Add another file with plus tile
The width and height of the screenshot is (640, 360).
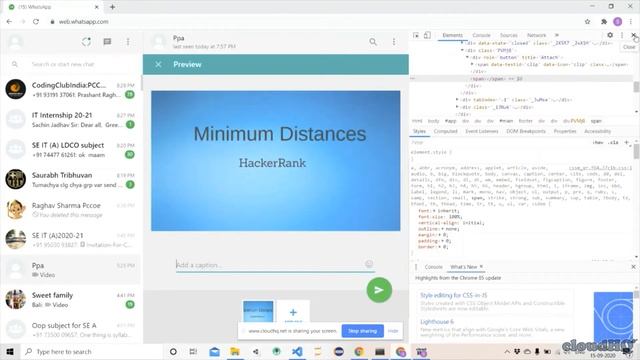point(293,312)
